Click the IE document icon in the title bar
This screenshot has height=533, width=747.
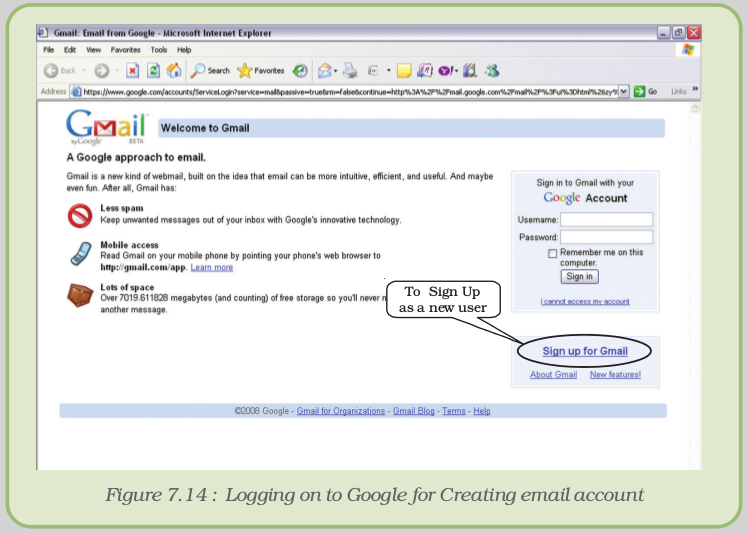(x=43, y=32)
